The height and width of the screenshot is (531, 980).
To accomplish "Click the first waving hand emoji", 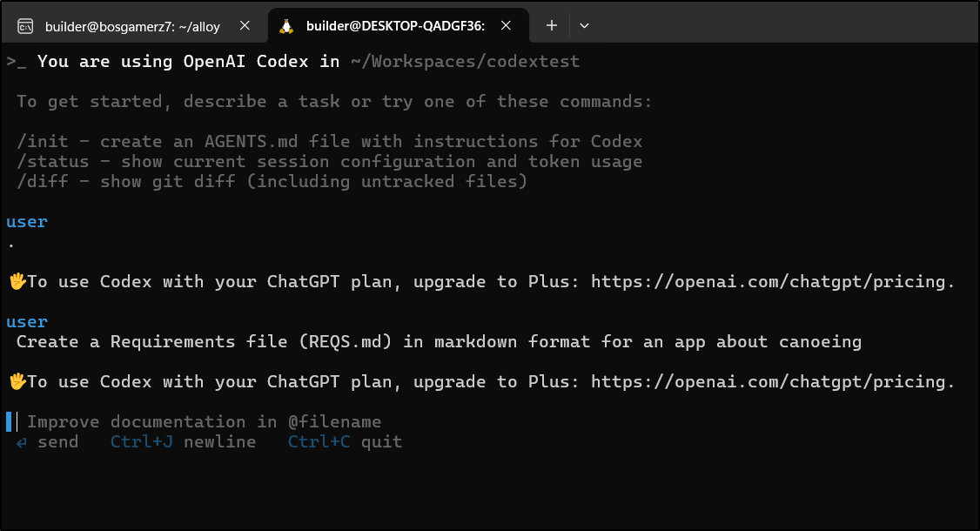I will pos(17,281).
